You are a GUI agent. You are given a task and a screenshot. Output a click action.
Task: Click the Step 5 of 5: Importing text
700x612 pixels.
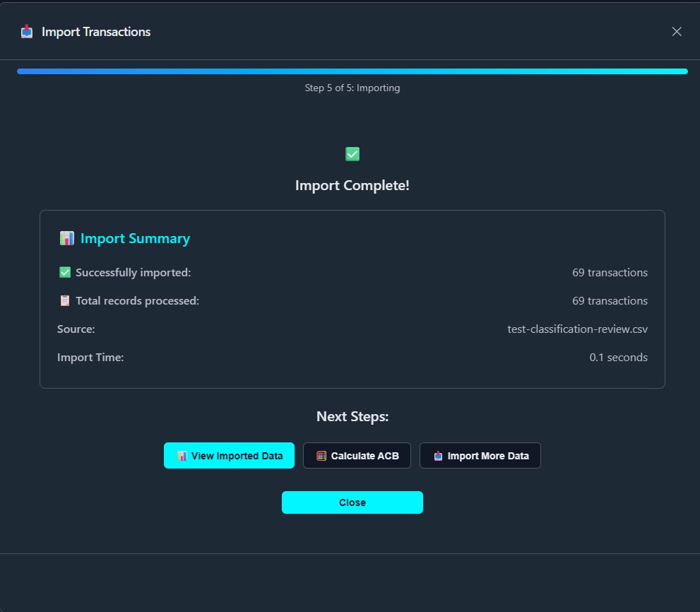(352, 88)
